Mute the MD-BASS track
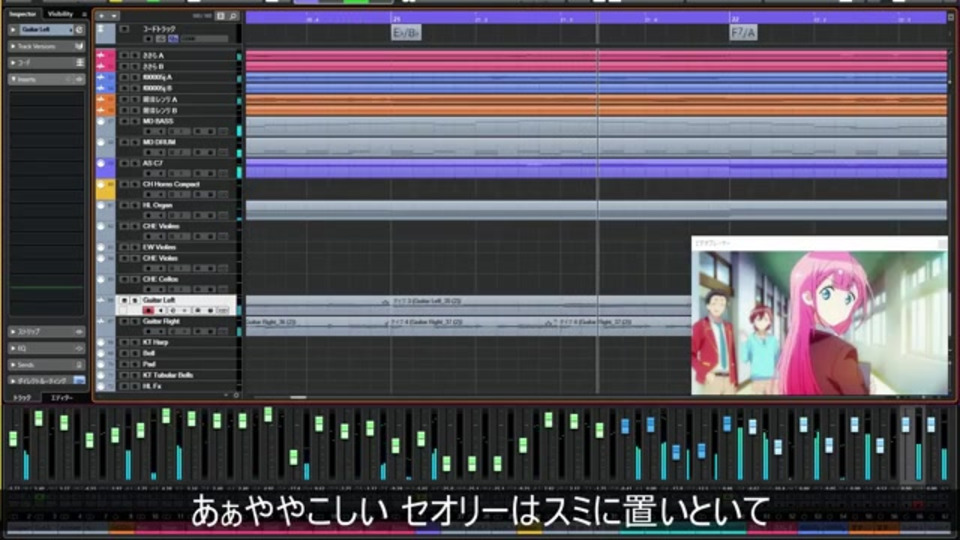 pyautogui.click(x=124, y=121)
